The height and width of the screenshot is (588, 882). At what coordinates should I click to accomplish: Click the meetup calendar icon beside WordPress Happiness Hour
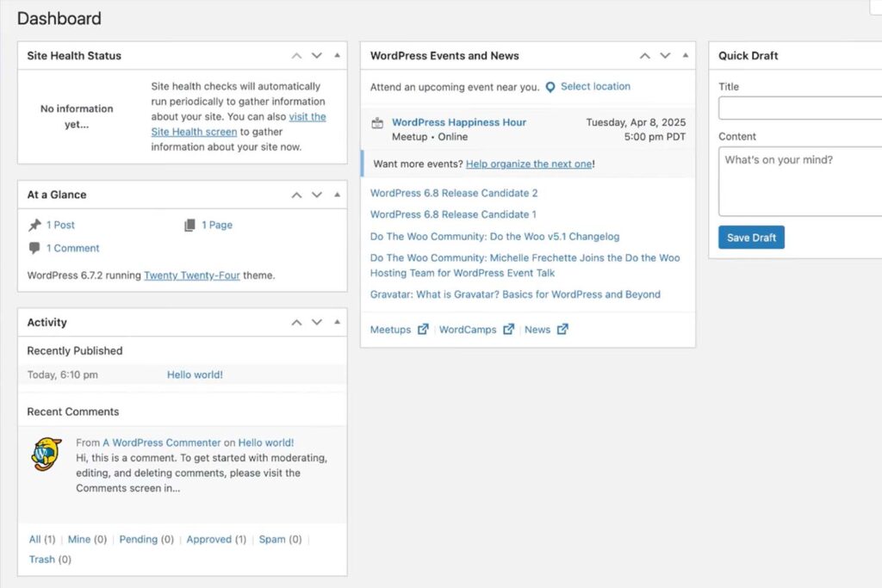coord(377,123)
